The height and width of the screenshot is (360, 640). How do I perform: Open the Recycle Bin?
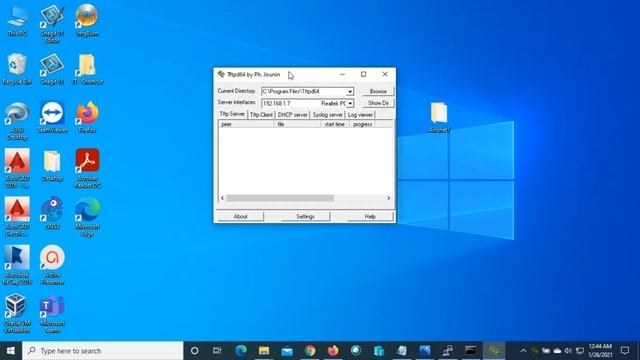(x=17, y=69)
